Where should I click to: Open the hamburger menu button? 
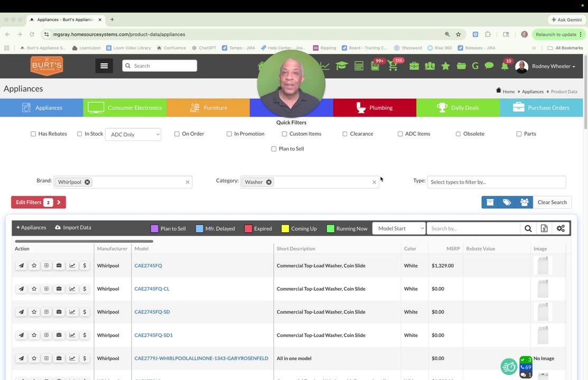[x=104, y=66]
